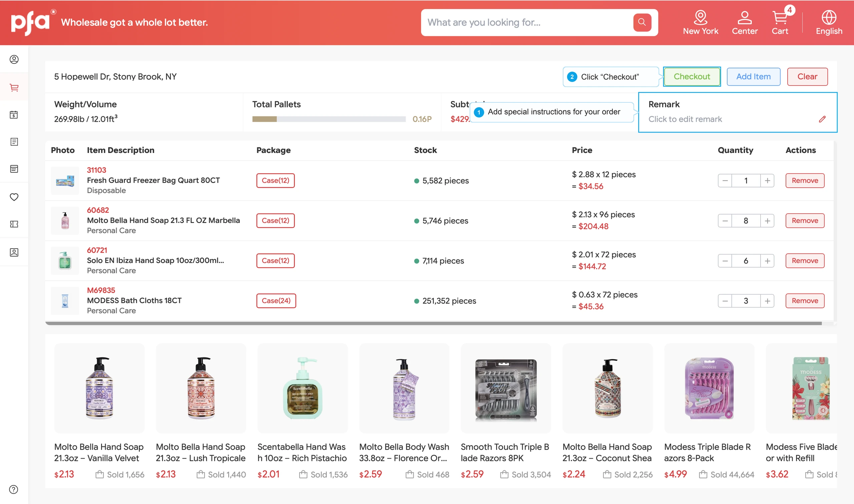Remove Molto Bella Marbella Hand Soap from cart
The height and width of the screenshot is (504, 854).
[805, 221]
